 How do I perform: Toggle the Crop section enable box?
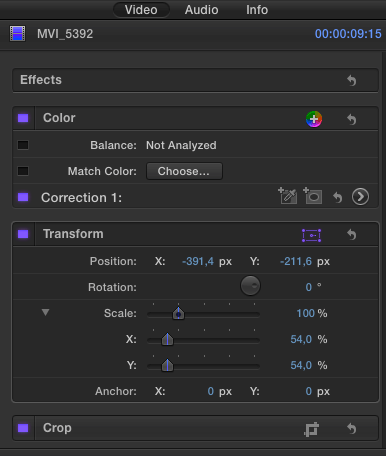point(23,428)
